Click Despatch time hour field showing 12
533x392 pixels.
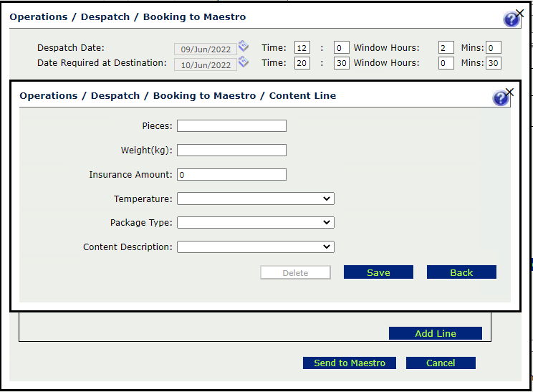click(x=302, y=48)
